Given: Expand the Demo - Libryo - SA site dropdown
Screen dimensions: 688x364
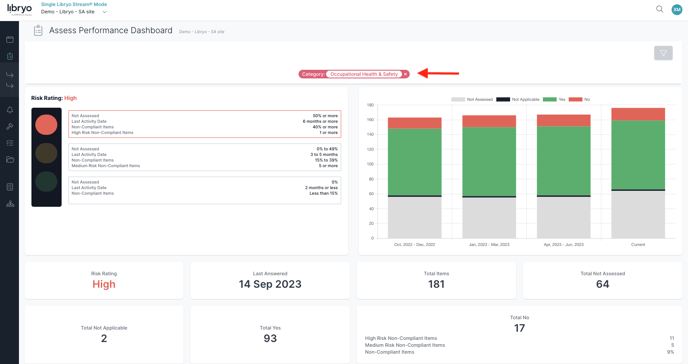Looking at the screenshot, I should [74, 12].
